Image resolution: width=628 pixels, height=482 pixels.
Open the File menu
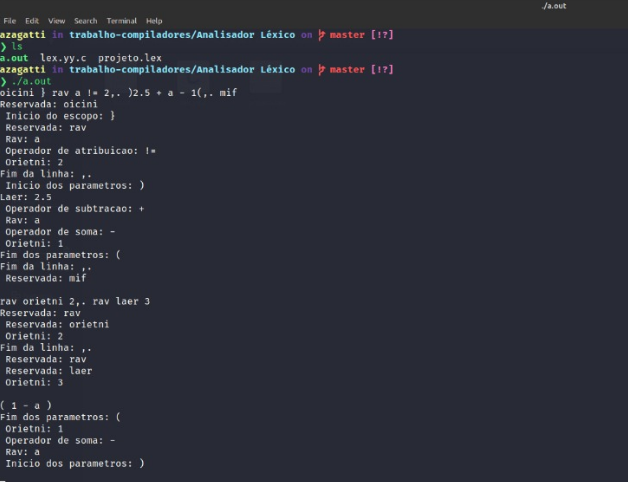pos(10,21)
